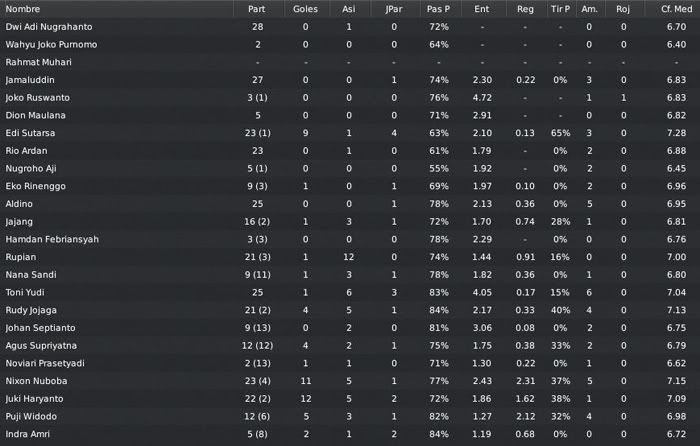The height and width of the screenshot is (446, 700).
Task: Open player Dwi Adi Nugrahanto
Action: point(49,27)
